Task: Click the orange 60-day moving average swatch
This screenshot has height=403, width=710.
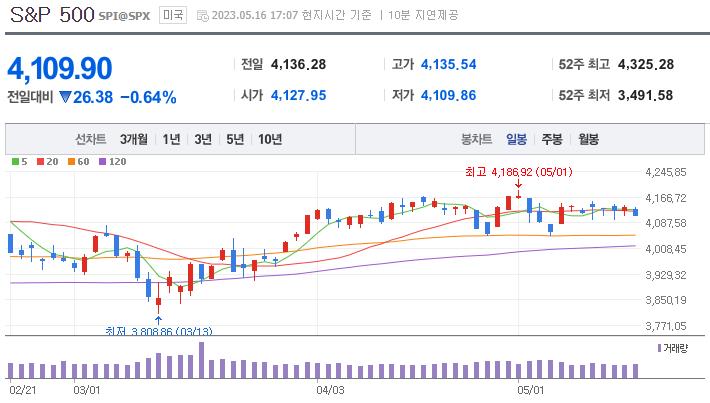Action: 71,162
